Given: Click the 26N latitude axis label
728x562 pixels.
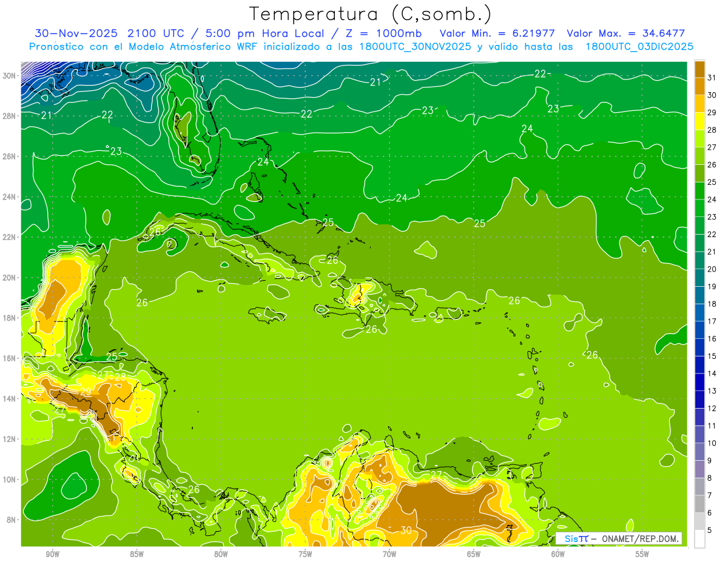Looking at the screenshot, I should pyautogui.click(x=10, y=156).
